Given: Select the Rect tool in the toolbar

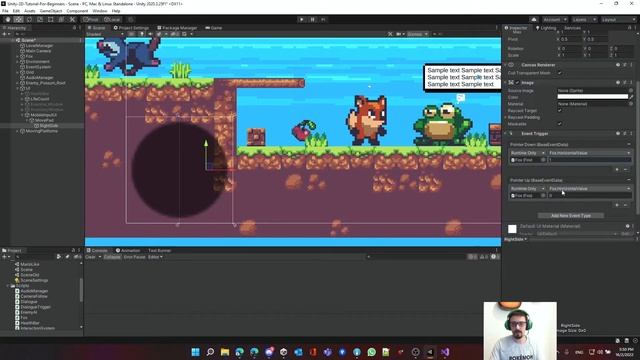Looking at the screenshot, I should pyautogui.click(x=51, y=19).
